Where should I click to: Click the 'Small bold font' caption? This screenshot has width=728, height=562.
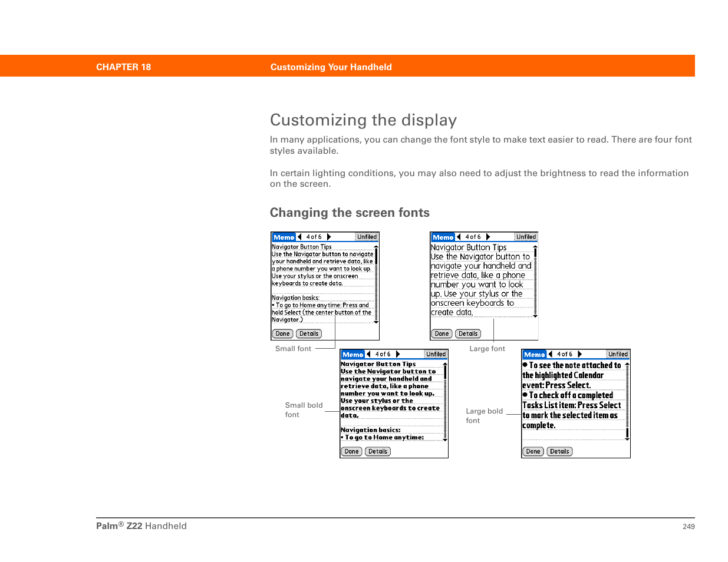(304, 410)
